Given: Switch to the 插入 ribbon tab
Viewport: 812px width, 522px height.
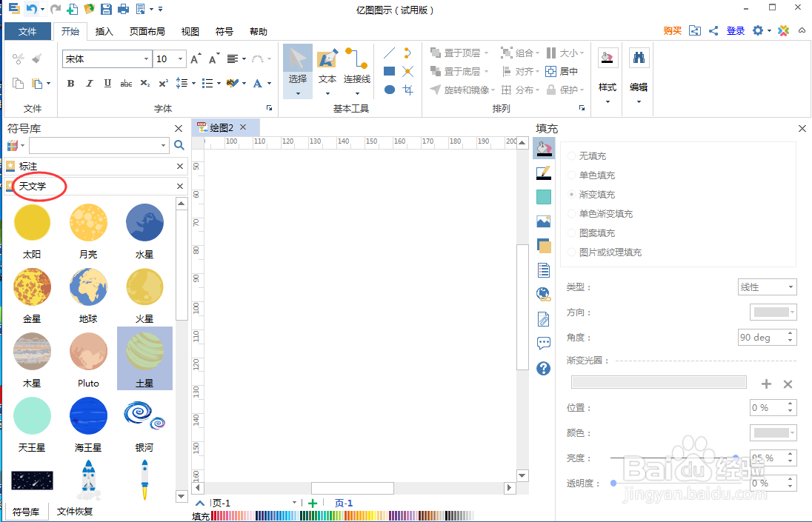Looking at the screenshot, I should coord(103,31).
